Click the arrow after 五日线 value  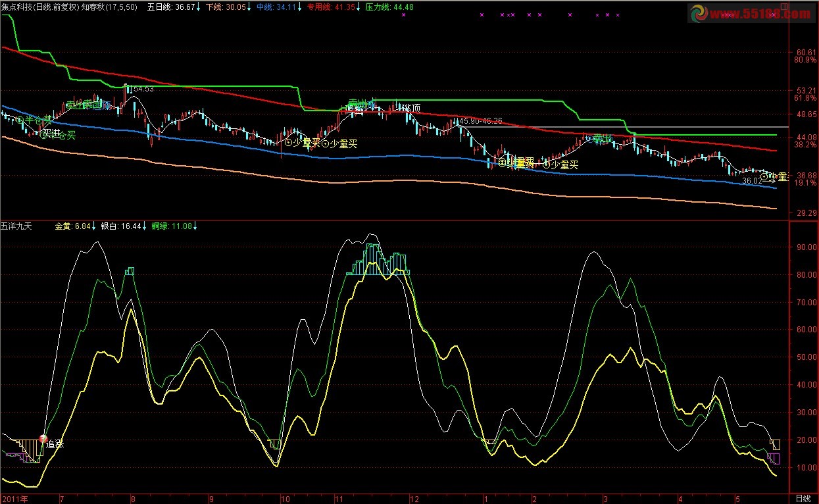[x=199, y=7]
